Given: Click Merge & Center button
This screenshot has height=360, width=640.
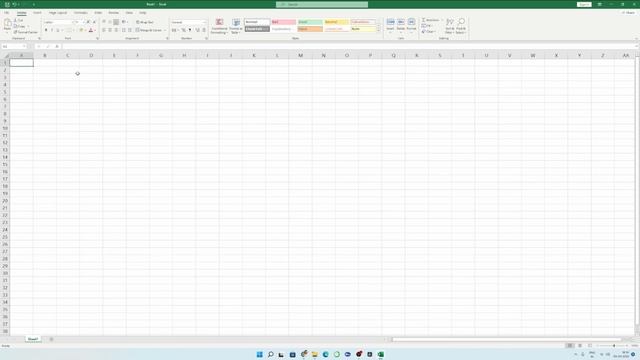Looking at the screenshot, I should click(x=149, y=30).
